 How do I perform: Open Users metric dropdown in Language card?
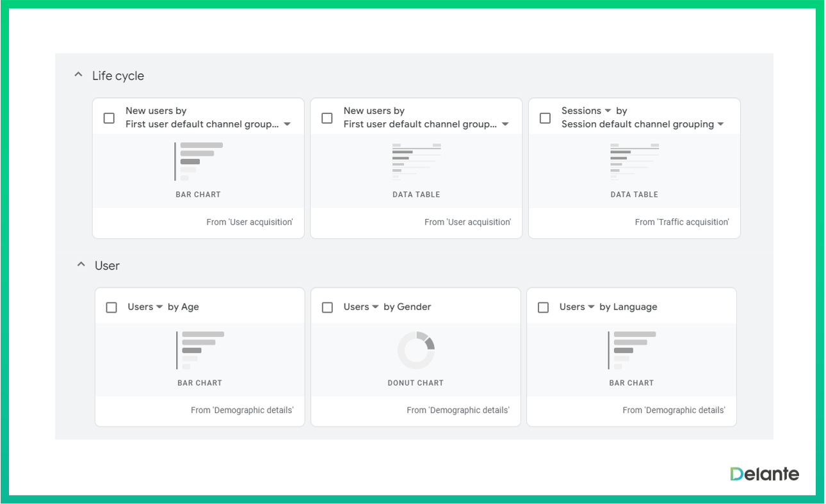591,307
